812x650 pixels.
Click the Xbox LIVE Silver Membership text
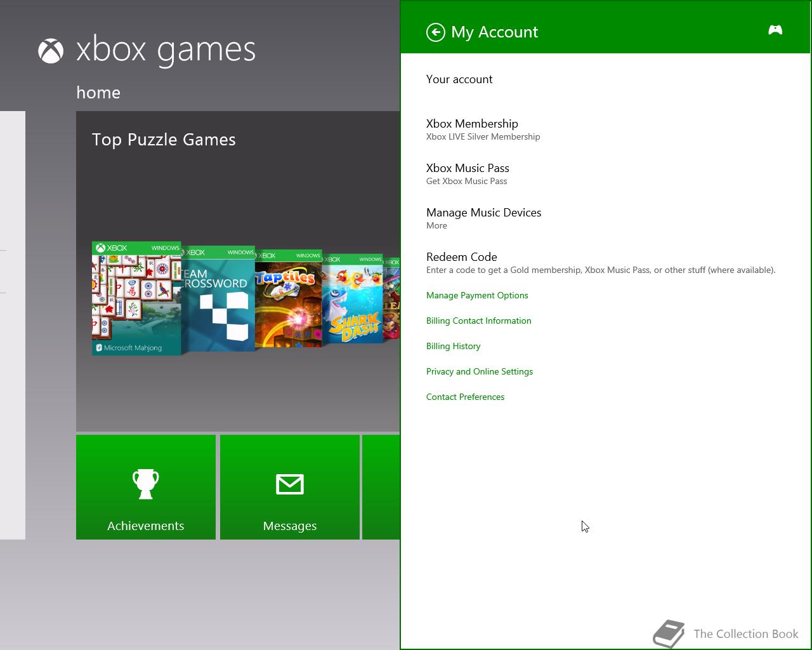(x=483, y=136)
